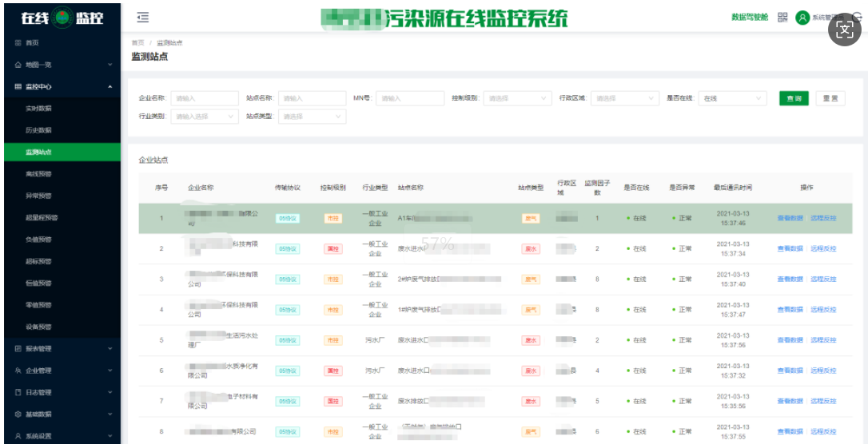The height and width of the screenshot is (444, 868).
Task: Open the 行政区域 dropdown filter
Action: click(x=624, y=98)
